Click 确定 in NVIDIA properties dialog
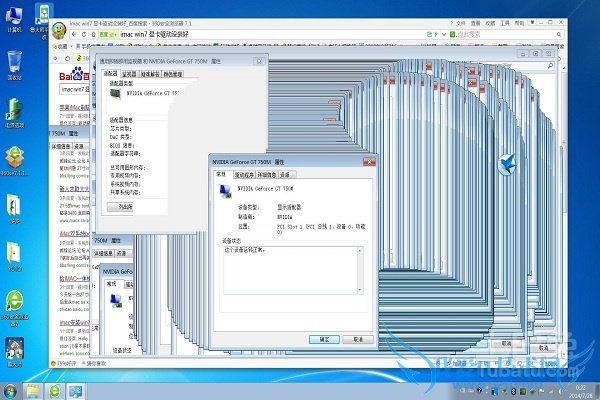Image resolution: width=600 pixels, height=400 pixels. (324, 339)
